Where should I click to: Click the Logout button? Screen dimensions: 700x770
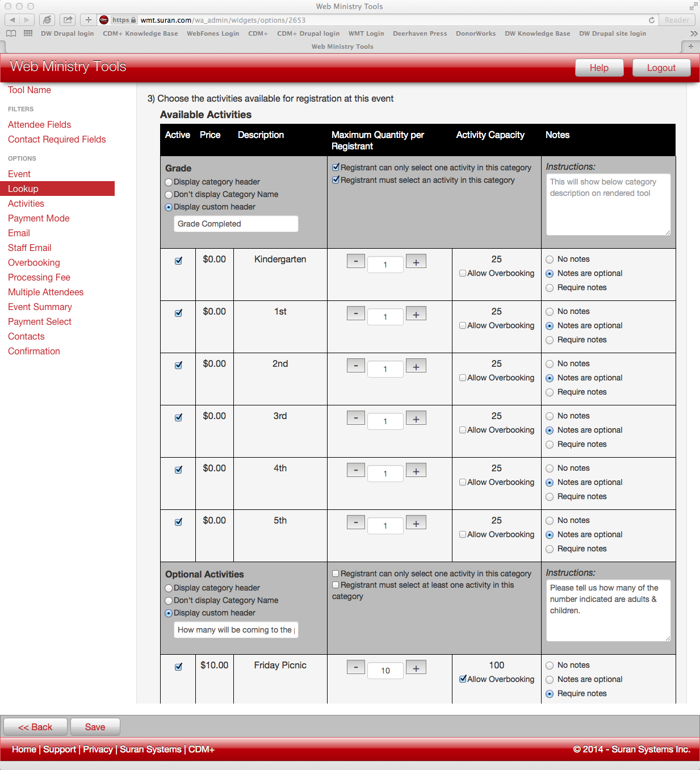(661, 68)
